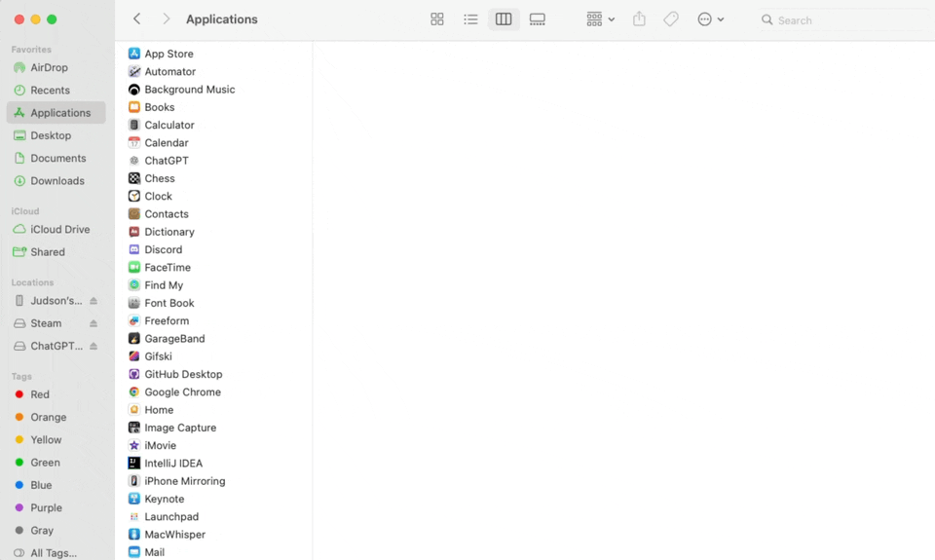This screenshot has height=560, width=935.
Task: Select the Discord app icon
Action: pyautogui.click(x=134, y=250)
